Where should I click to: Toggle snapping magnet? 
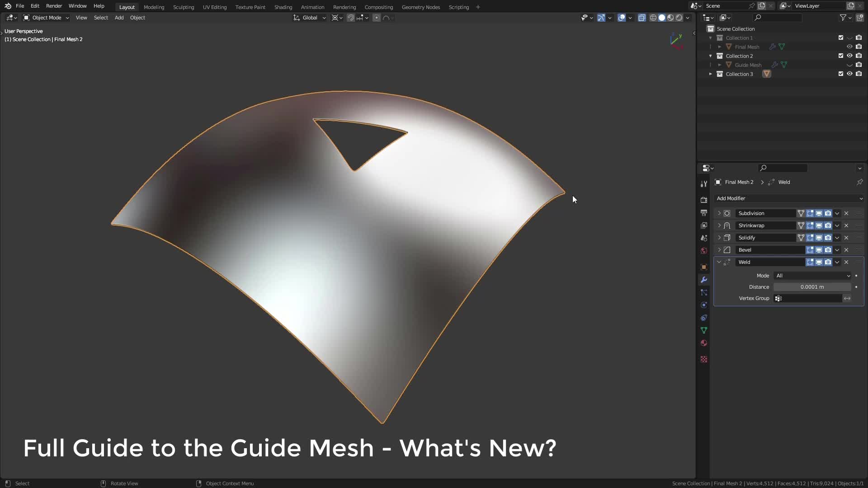pyautogui.click(x=350, y=18)
